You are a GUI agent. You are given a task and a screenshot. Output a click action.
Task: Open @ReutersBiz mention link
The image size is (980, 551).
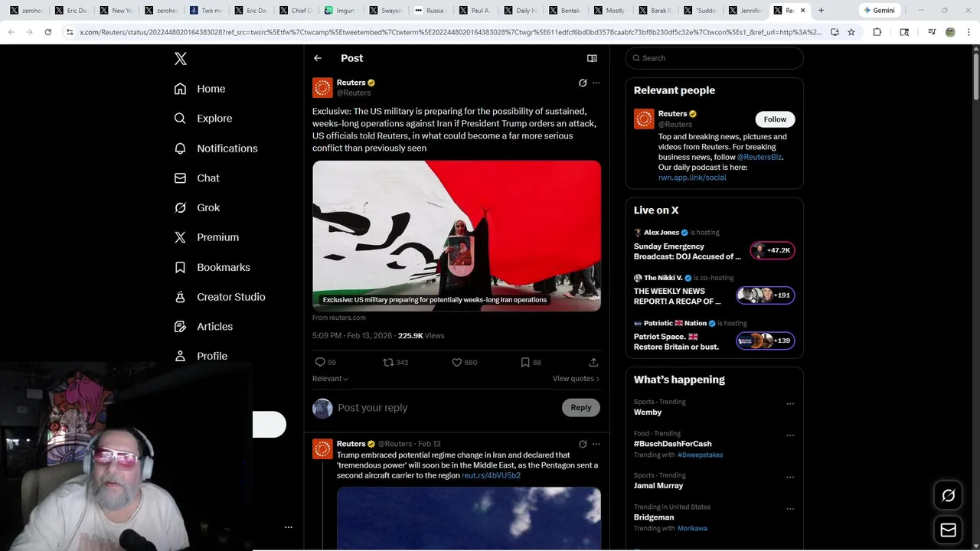(x=759, y=157)
